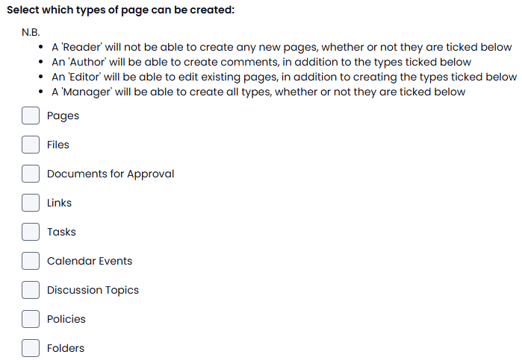Select the Tasks checkbox

click(31, 232)
